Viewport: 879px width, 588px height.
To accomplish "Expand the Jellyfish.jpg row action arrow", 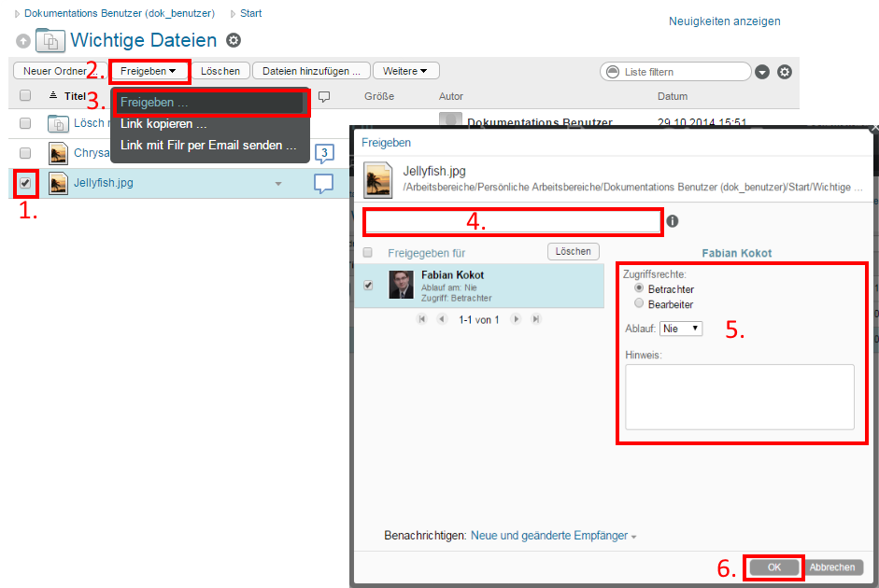I will (278, 184).
